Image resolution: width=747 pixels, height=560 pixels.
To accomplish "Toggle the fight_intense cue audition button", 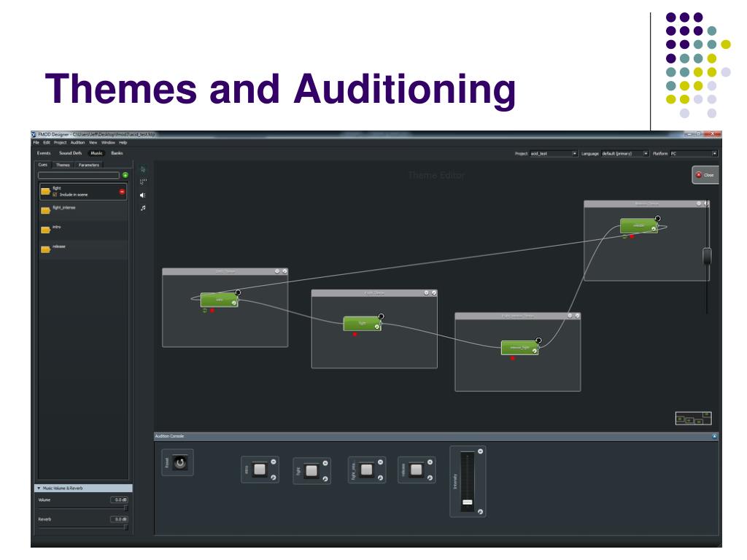I will [x=366, y=470].
